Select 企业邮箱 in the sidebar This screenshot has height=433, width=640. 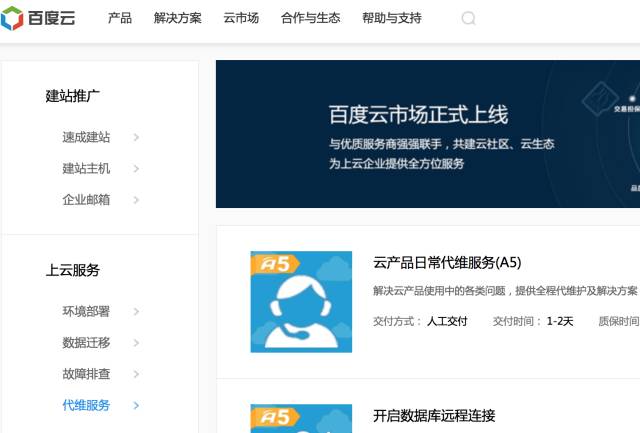point(86,200)
